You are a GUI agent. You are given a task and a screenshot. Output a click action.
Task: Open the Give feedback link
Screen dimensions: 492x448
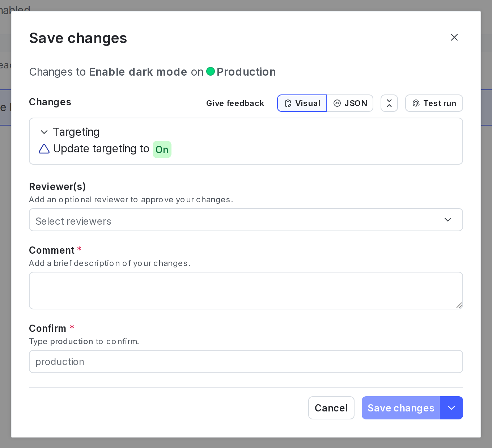pyautogui.click(x=235, y=103)
